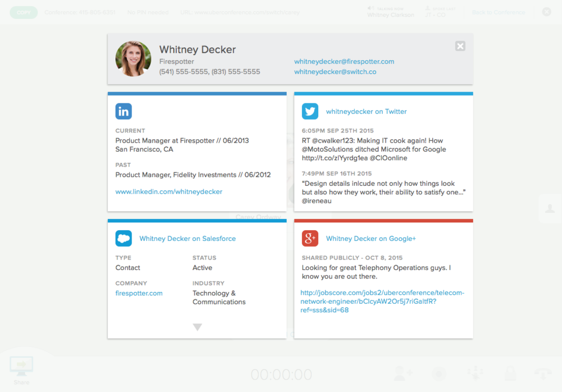Click Product Manager at Firespotter // 06/2013
This screenshot has width=562, height=392.
point(182,140)
